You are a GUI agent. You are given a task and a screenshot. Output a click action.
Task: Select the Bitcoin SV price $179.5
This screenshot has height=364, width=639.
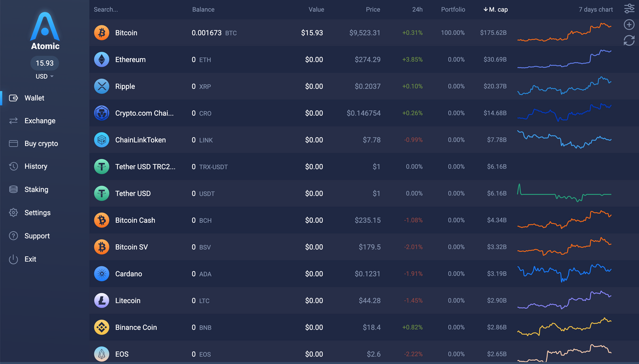(370, 247)
